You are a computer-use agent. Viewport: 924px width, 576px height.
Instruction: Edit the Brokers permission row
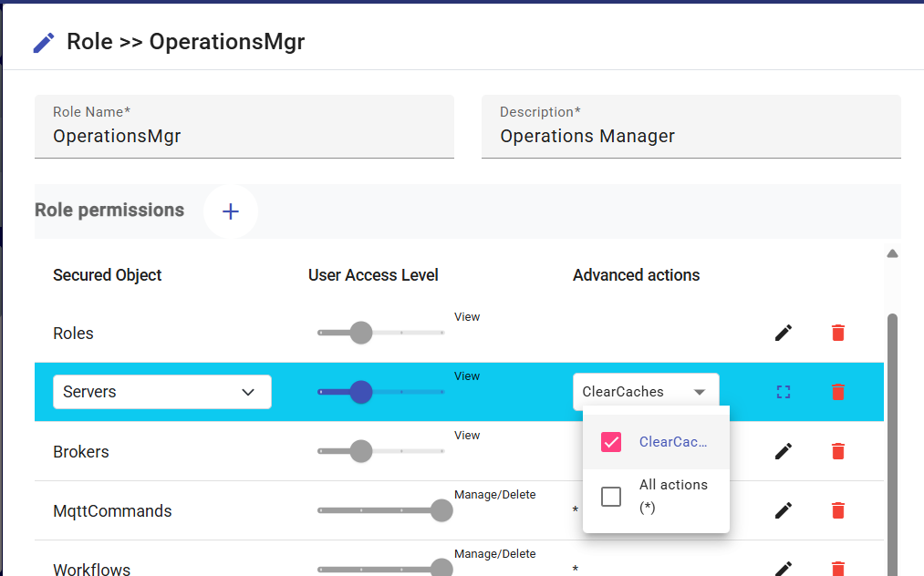[x=783, y=451]
